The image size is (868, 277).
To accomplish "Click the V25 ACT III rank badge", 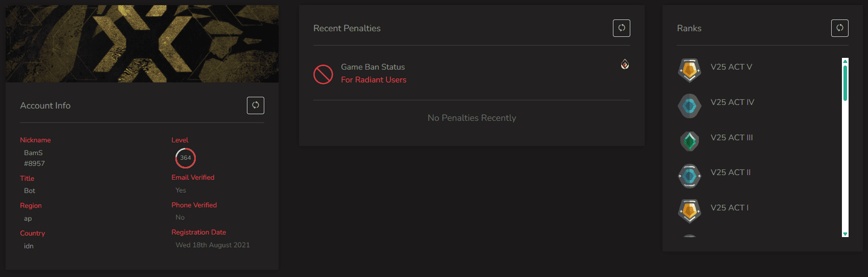I will coord(690,141).
